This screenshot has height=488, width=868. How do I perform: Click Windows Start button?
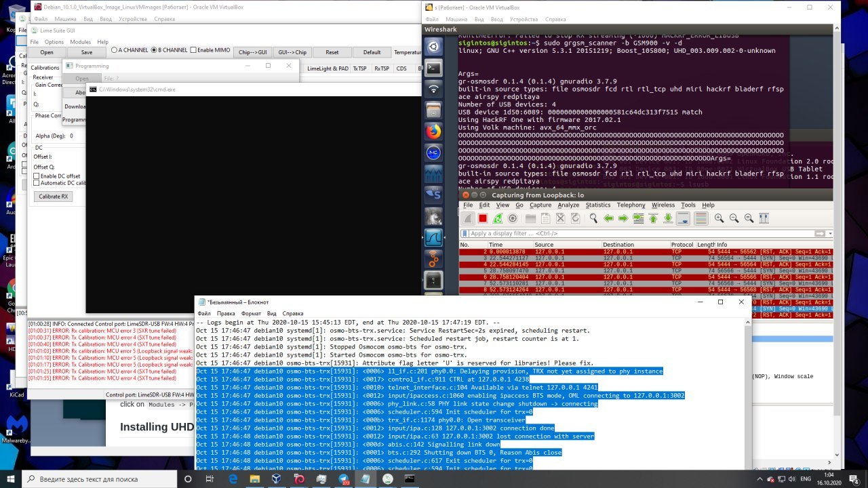point(11,479)
